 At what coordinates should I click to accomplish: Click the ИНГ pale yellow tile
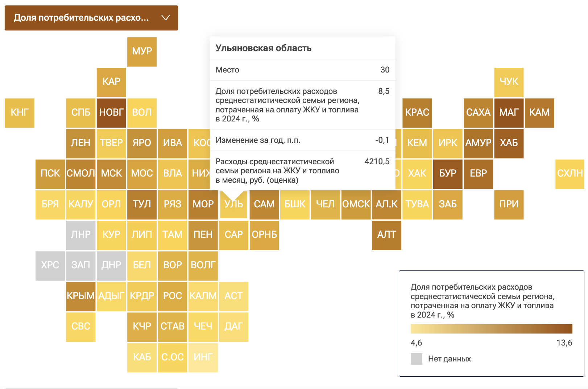point(203,357)
